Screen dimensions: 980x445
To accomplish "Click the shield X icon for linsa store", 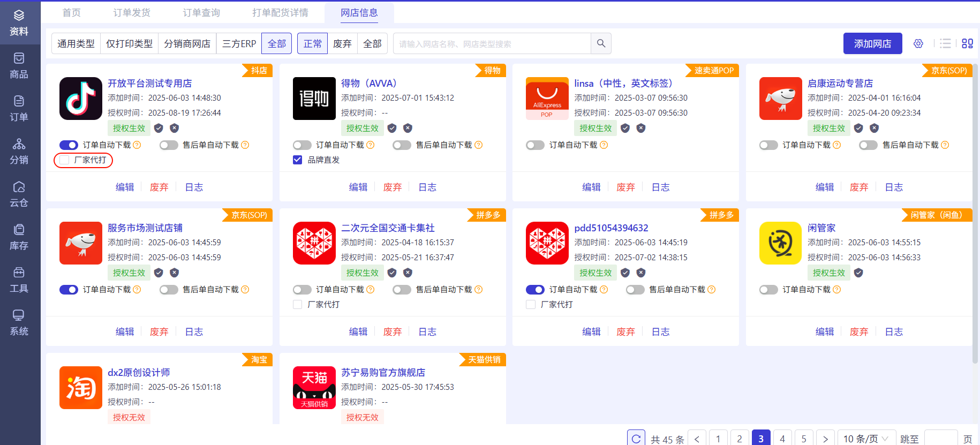I will [x=641, y=128].
